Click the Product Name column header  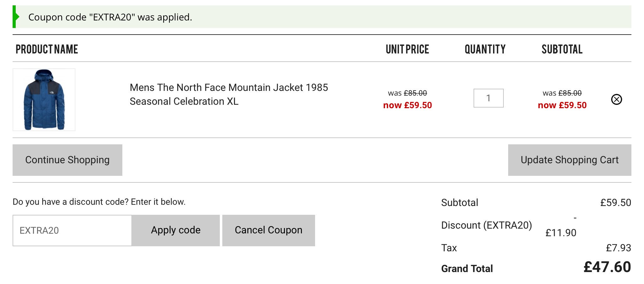click(47, 49)
